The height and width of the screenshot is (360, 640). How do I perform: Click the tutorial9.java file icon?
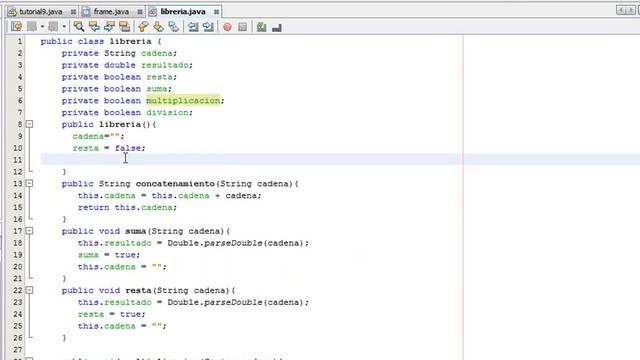[12, 12]
